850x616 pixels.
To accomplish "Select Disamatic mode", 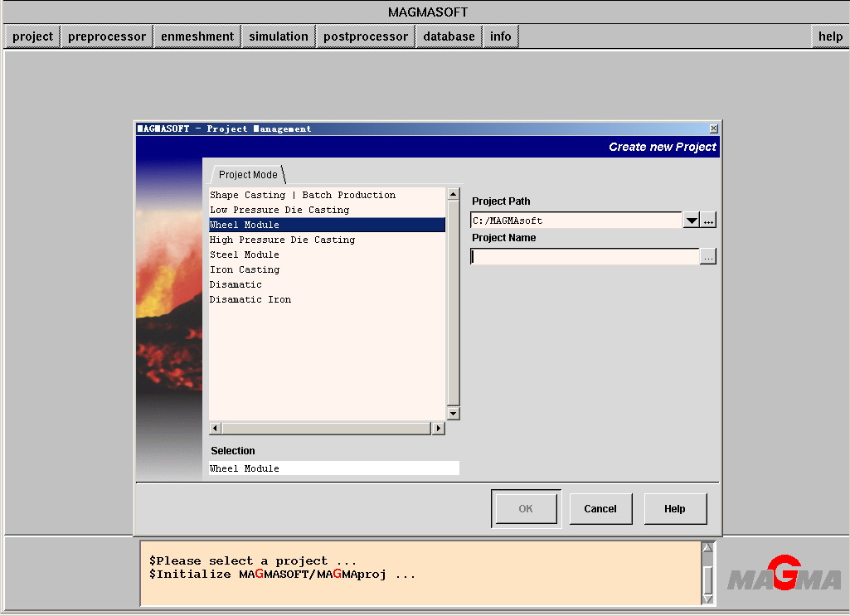I will [327, 284].
